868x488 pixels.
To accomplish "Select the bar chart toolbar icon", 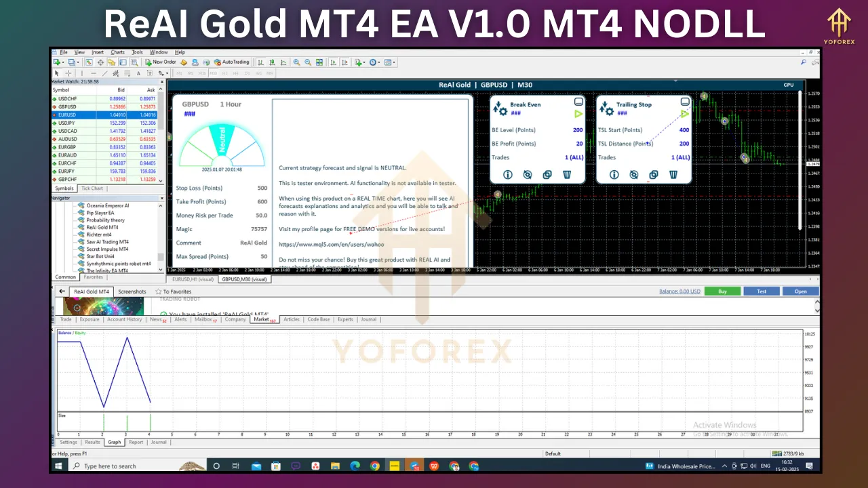I will click(260, 62).
